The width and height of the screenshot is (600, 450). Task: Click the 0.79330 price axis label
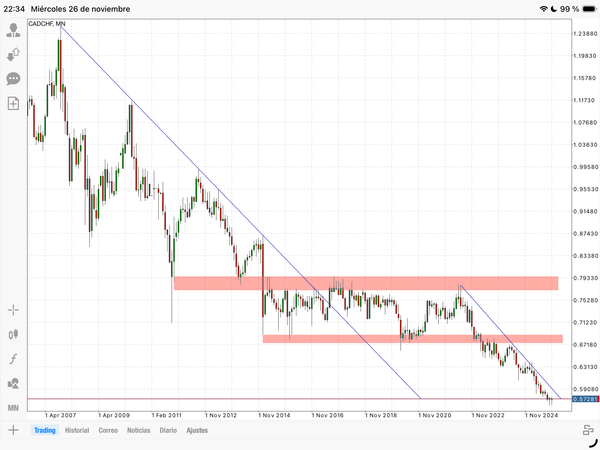point(585,278)
